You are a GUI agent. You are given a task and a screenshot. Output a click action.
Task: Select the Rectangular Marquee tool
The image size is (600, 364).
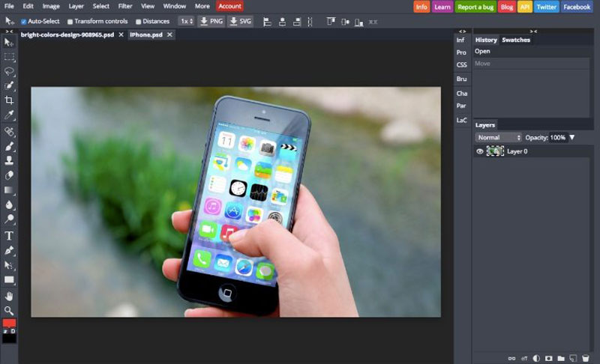9,56
